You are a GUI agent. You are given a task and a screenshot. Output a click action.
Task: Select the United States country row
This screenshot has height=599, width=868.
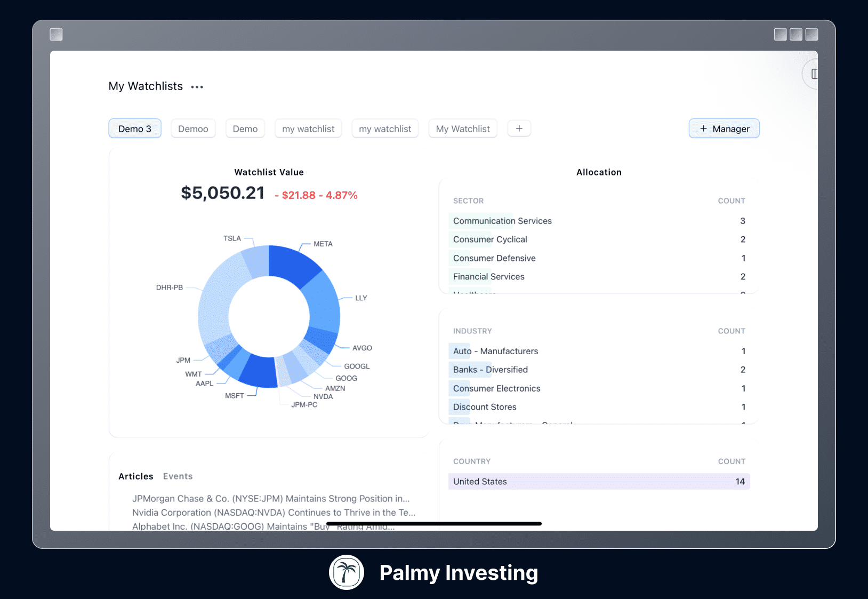(x=599, y=482)
